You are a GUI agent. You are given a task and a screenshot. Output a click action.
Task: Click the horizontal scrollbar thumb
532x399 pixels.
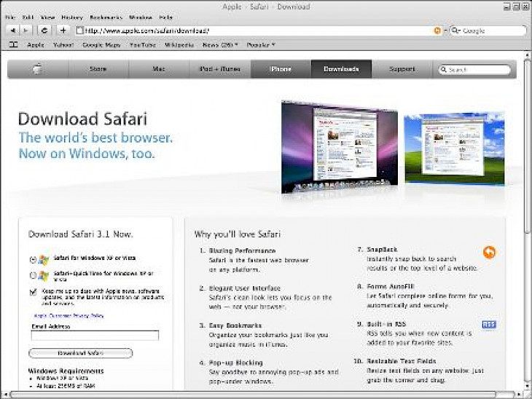pos(253,395)
